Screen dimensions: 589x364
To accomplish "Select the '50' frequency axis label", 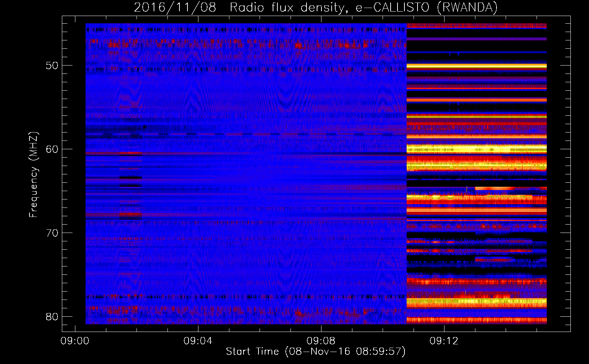I will pos(52,66).
